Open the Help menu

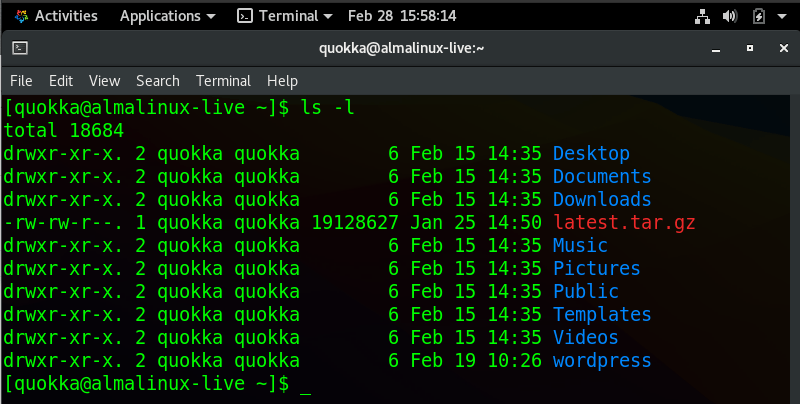pos(282,81)
